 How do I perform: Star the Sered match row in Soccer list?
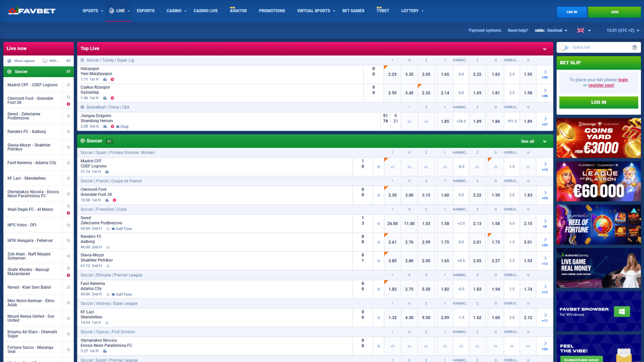(379, 224)
